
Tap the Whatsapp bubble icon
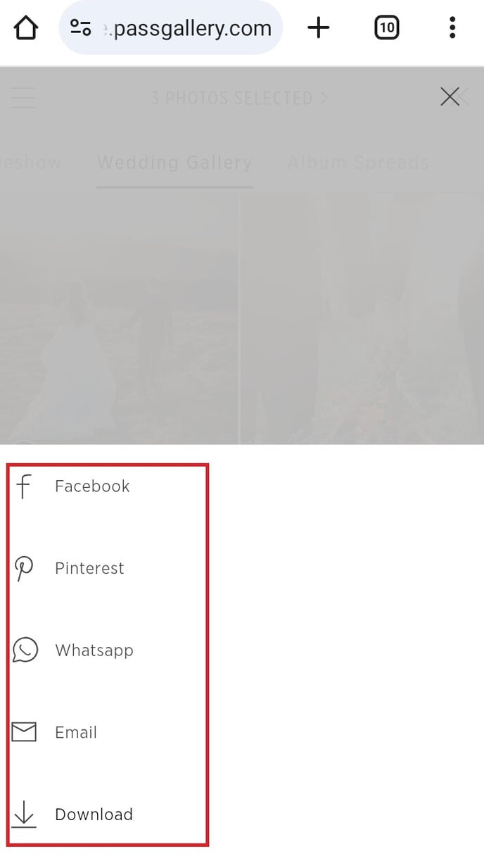(x=25, y=650)
